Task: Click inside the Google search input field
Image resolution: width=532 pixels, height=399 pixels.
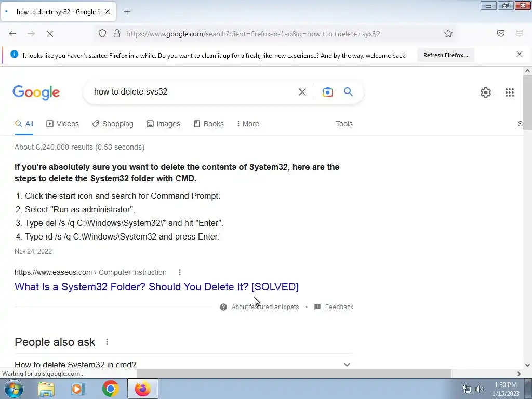Action: pyautogui.click(x=193, y=92)
